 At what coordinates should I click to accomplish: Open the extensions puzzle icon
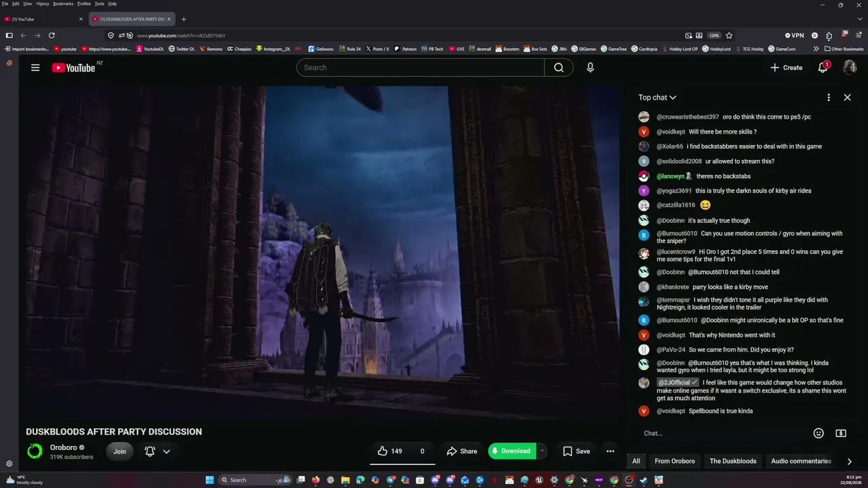point(829,35)
